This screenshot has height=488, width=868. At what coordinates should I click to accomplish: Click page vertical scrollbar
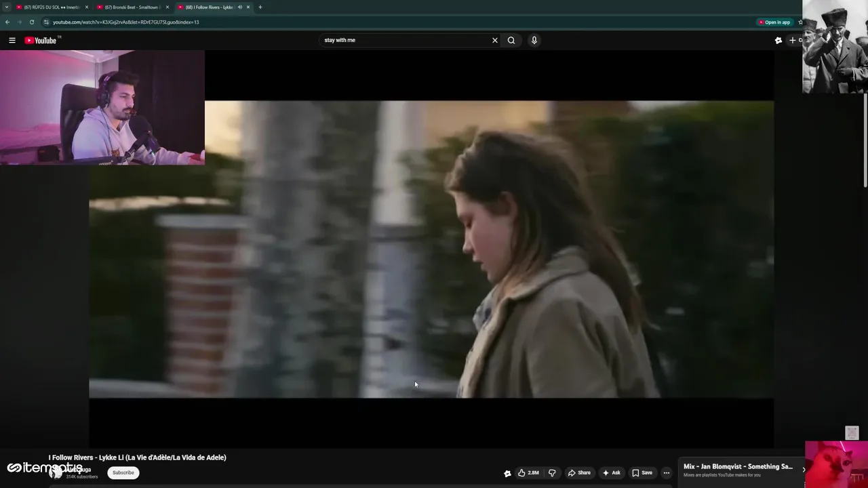(865, 140)
